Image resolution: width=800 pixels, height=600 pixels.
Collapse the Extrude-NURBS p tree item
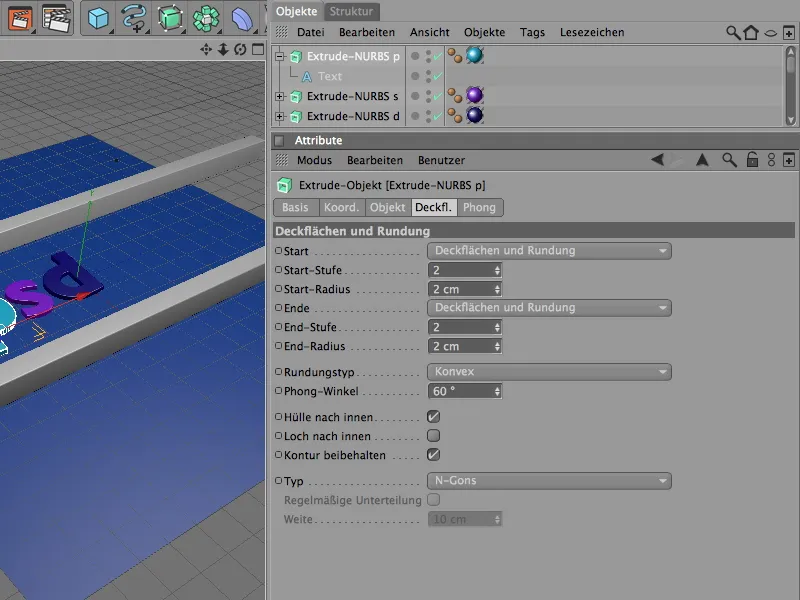pos(280,57)
